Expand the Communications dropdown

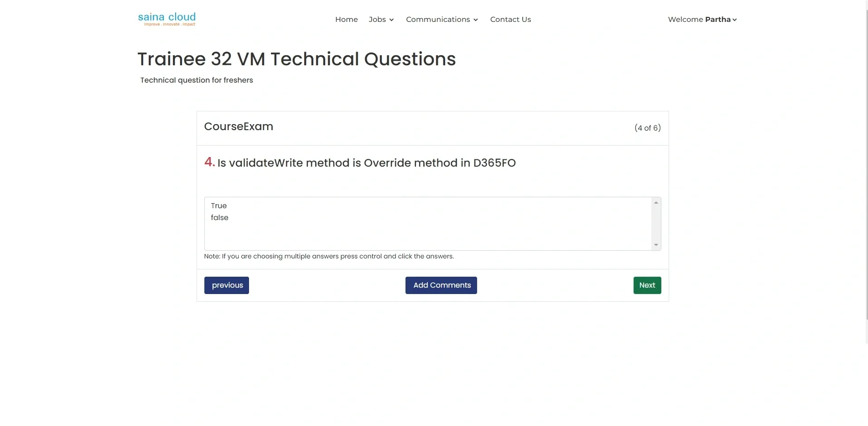438,19
